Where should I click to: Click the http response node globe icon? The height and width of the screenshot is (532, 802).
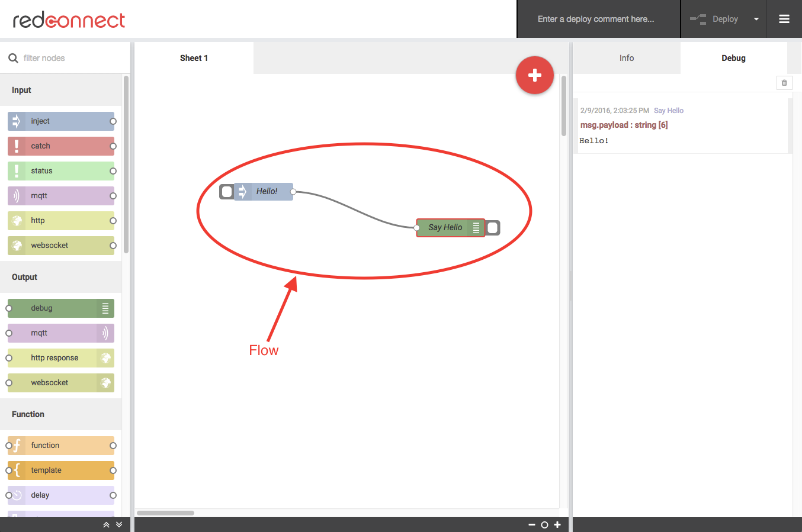(105, 358)
